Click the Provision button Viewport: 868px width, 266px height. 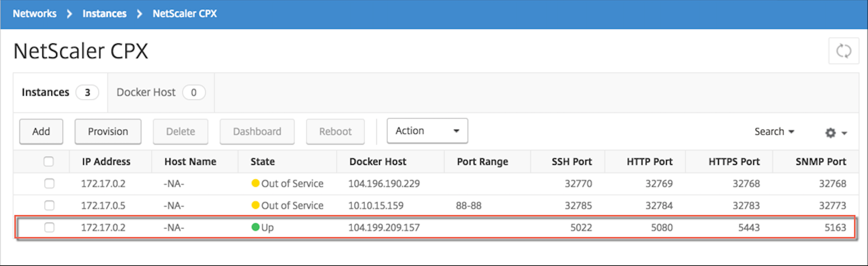click(108, 131)
